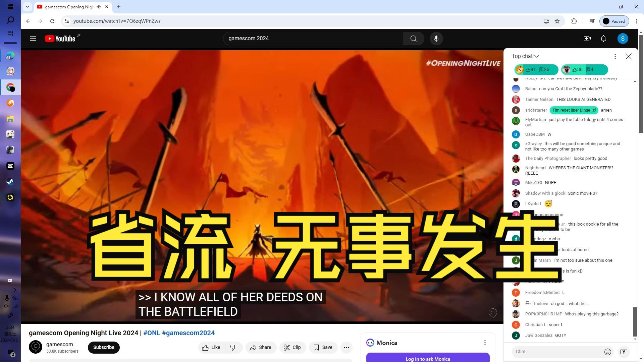The height and width of the screenshot is (362, 644).
Task: Open the Monica panel three-dot menu
Action: click(x=485, y=343)
